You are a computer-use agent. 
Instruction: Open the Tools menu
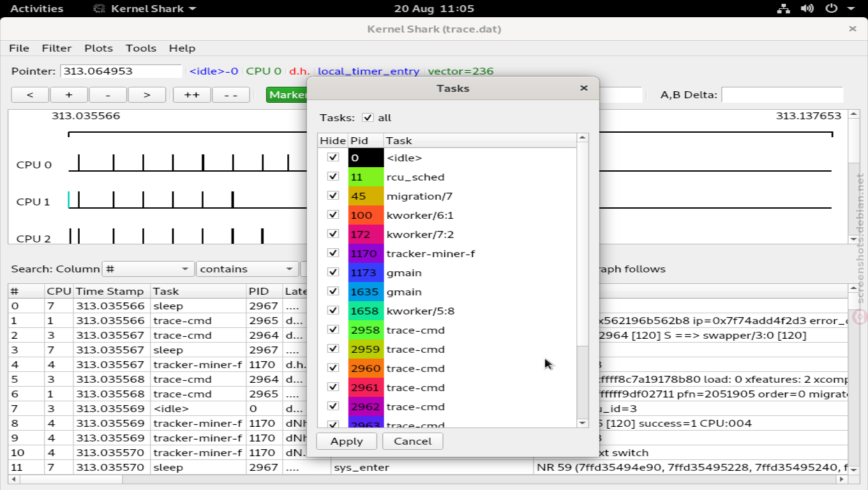pos(141,48)
